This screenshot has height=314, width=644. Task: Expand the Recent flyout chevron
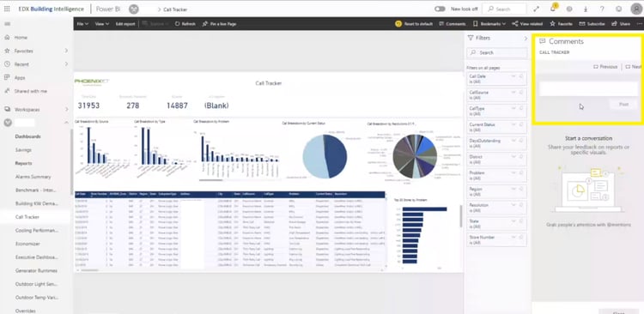coord(66,64)
